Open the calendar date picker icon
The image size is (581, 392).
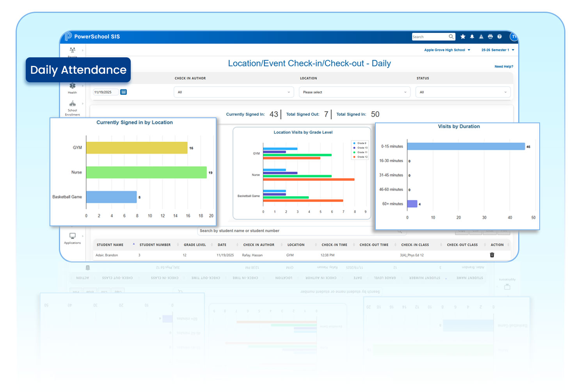[124, 92]
